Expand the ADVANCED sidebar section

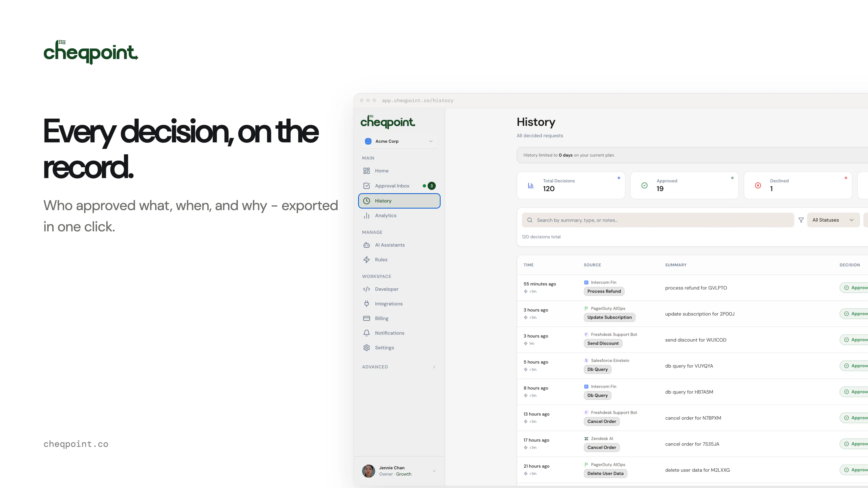point(399,367)
